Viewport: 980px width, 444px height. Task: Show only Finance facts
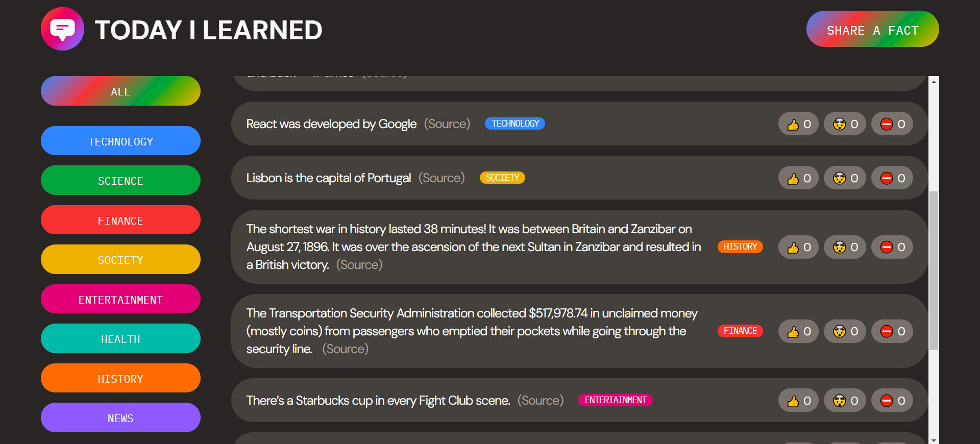[x=120, y=220]
